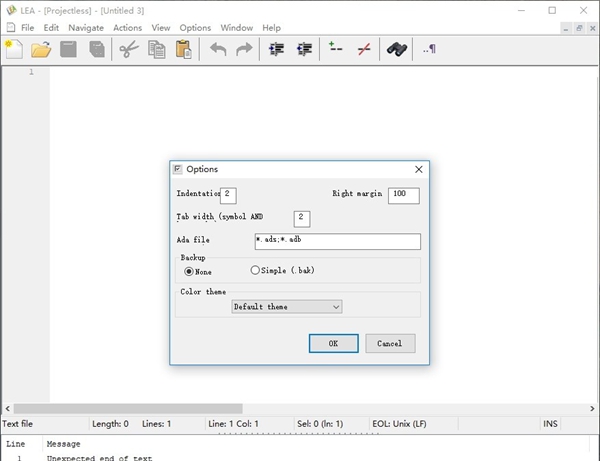Open the Help menu

point(271,28)
